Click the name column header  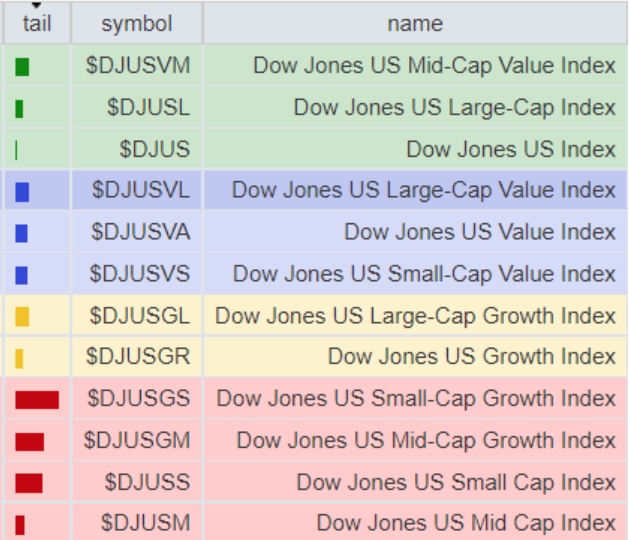pos(415,23)
